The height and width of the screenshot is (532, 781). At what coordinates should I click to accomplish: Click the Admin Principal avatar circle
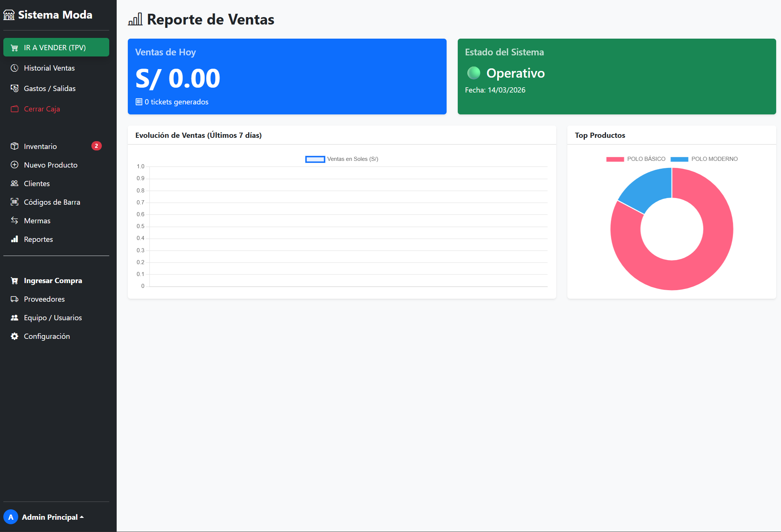[x=12, y=517]
